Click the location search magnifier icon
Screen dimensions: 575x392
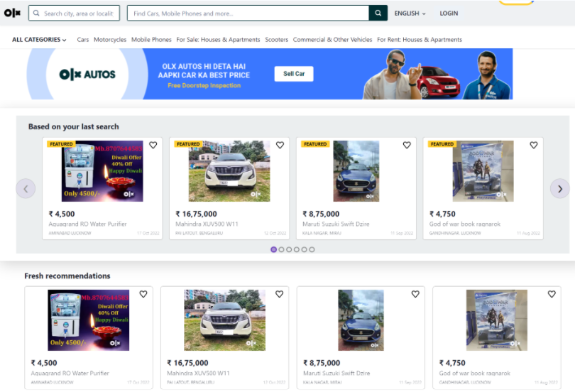click(x=36, y=13)
